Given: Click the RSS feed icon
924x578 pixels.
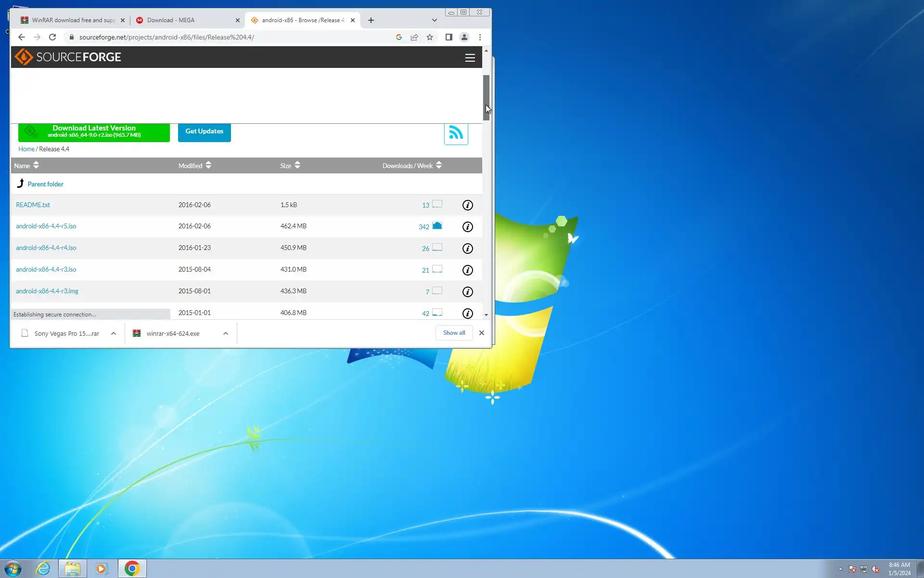Looking at the screenshot, I should click(455, 133).
